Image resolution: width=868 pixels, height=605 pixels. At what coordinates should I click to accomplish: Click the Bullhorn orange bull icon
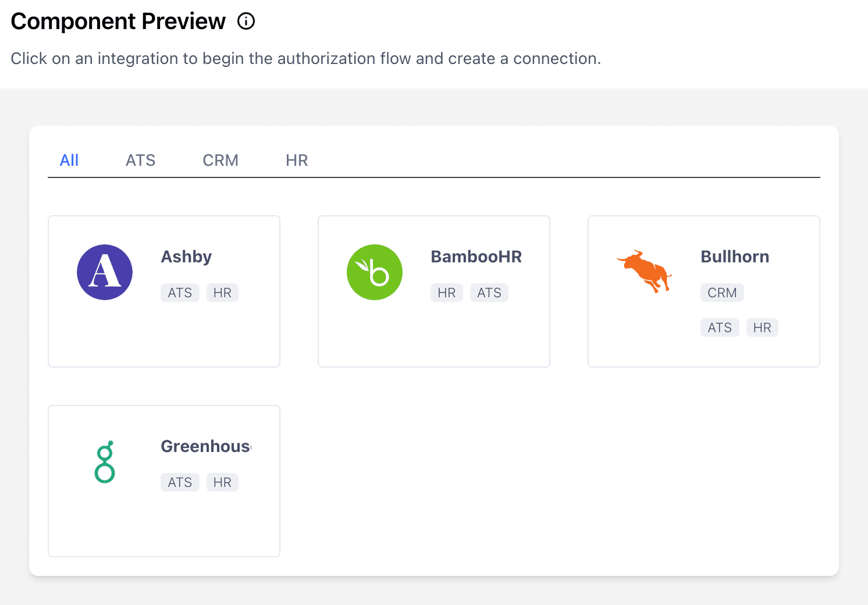tap(643, 272)
